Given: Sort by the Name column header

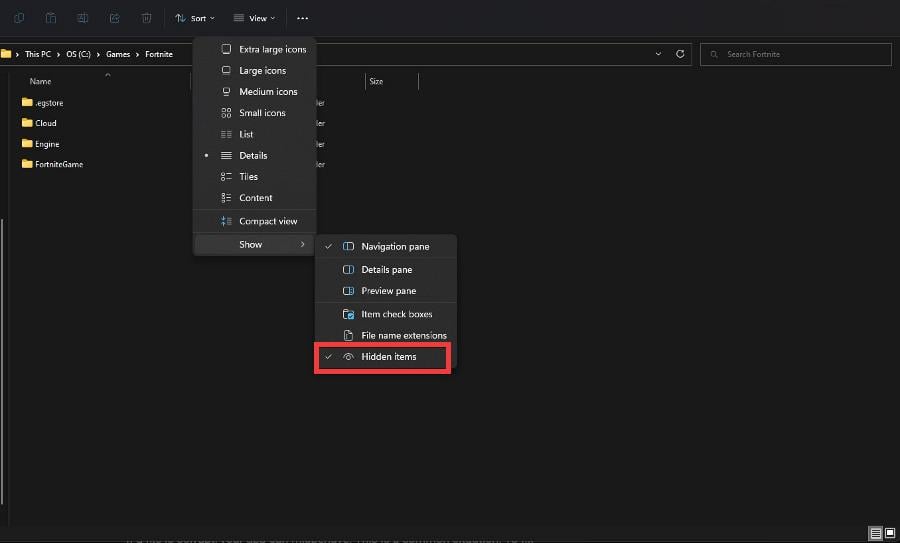Looking at the screenshot, I should click(x=41, y=81).
